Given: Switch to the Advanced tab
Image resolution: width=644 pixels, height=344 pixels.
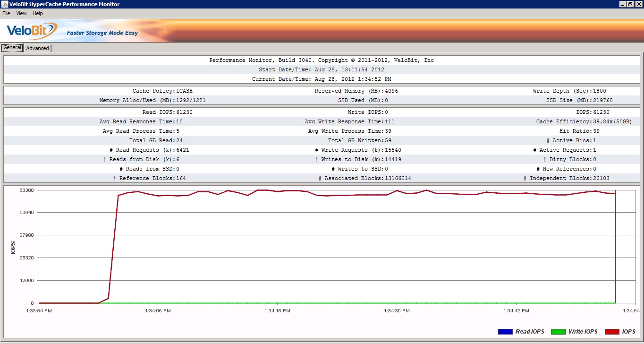Looking at the screenshot, I should click(x=37, y=48).
